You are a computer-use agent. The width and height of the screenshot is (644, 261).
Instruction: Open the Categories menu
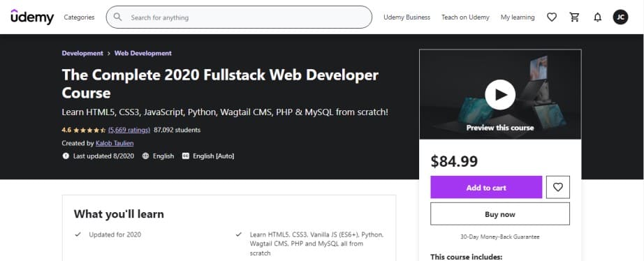click(x=79, y=17)
